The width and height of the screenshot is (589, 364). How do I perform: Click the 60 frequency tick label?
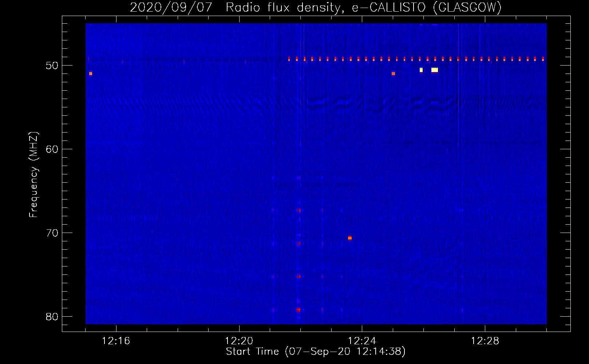coord(52,149)
